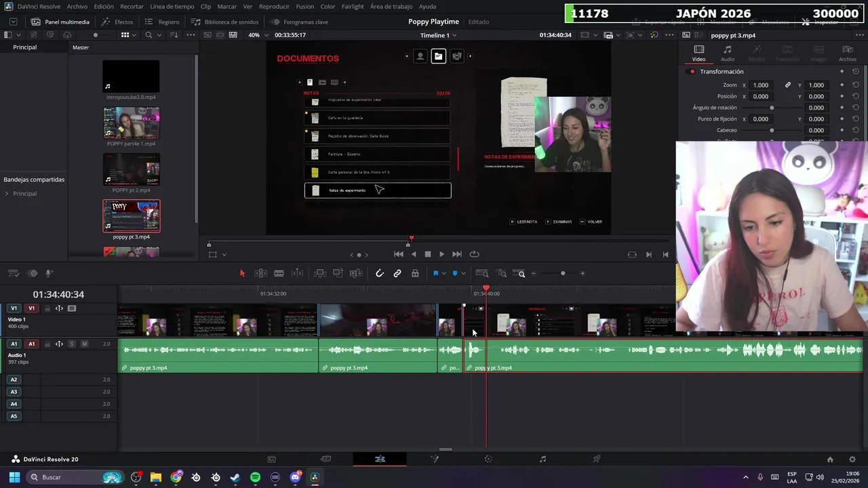Click the overwrite clip edit icon

point(338,273)
